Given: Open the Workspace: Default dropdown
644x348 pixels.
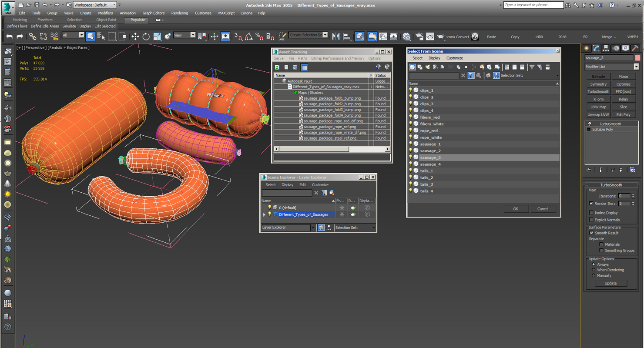Looking at the screenshot, I should click(x=94, y=5).
